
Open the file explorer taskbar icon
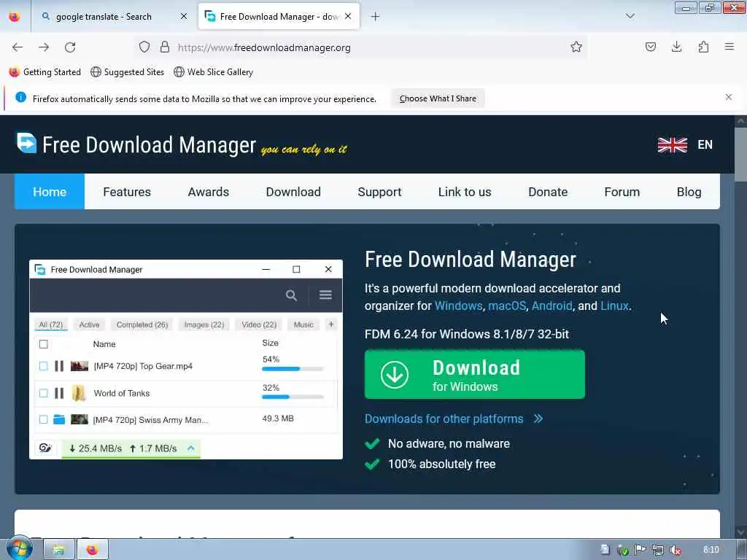pyautogui.click(x=58, y=550)
